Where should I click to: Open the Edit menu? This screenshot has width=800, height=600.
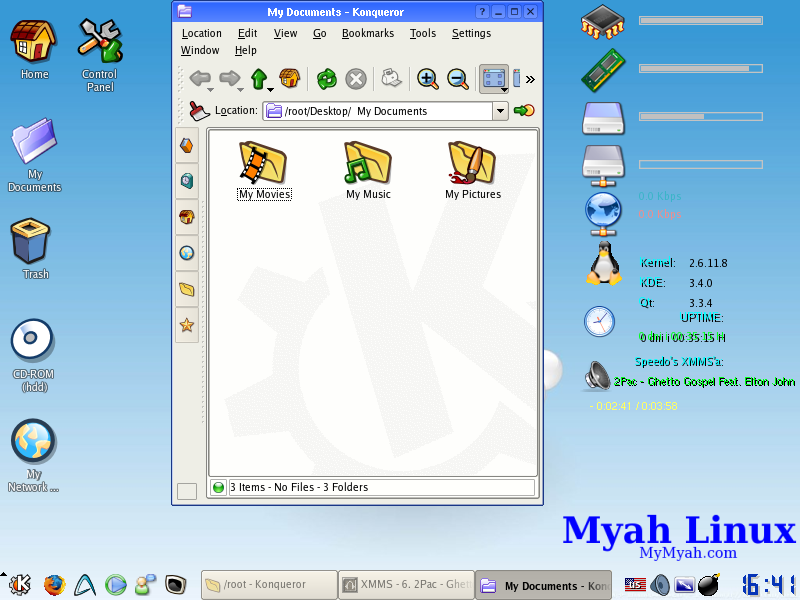click(247, 33)
